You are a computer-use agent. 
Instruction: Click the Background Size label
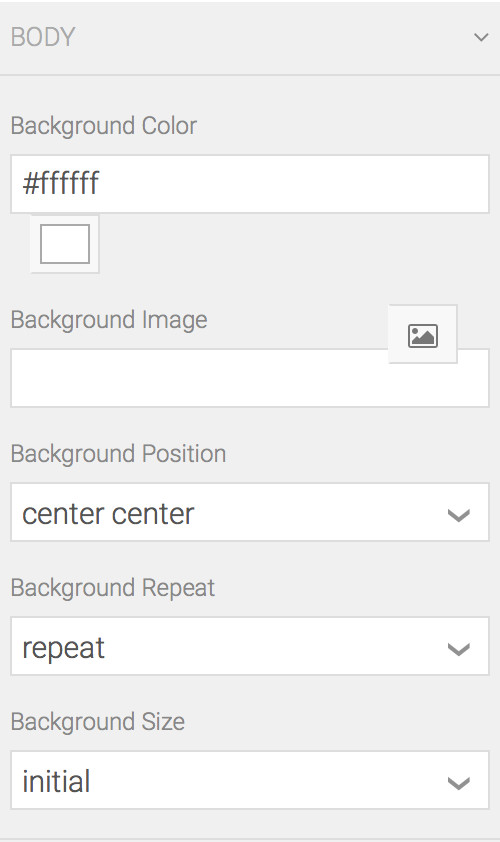click(x=98, y=722)
